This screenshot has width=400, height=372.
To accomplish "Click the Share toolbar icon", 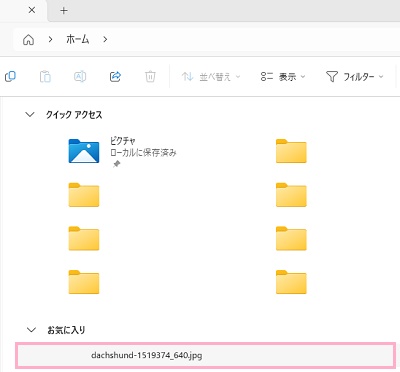I will (x=115, y=77).
